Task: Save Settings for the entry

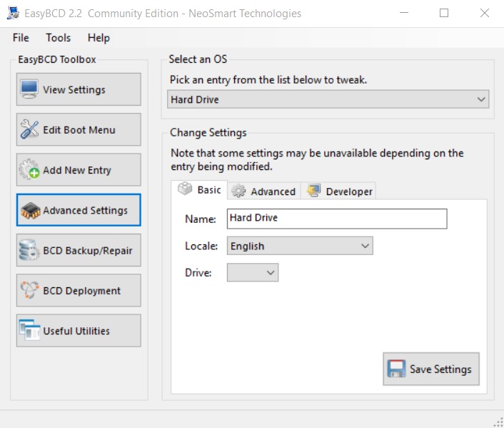Action: click(x=431, y=369)
